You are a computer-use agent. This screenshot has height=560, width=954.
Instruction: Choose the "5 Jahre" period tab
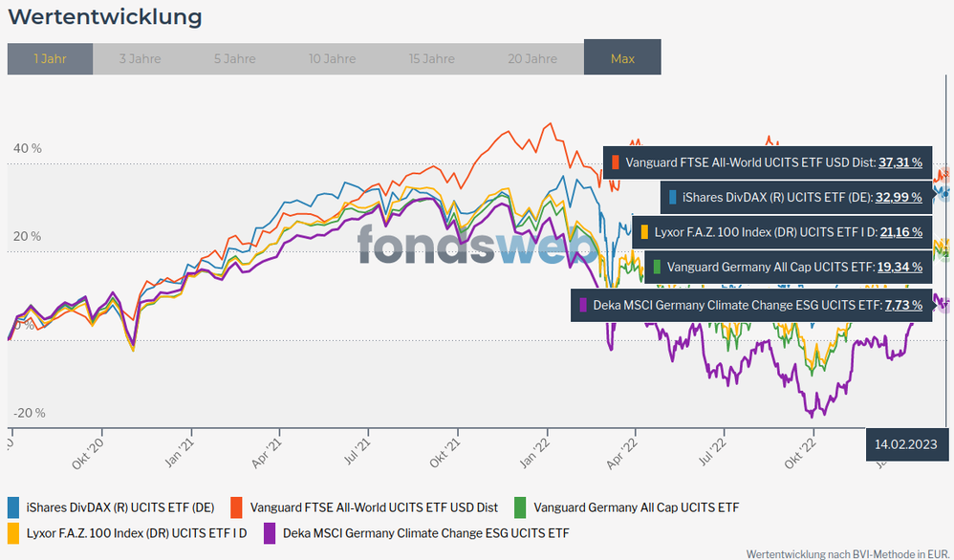point(234,58)
